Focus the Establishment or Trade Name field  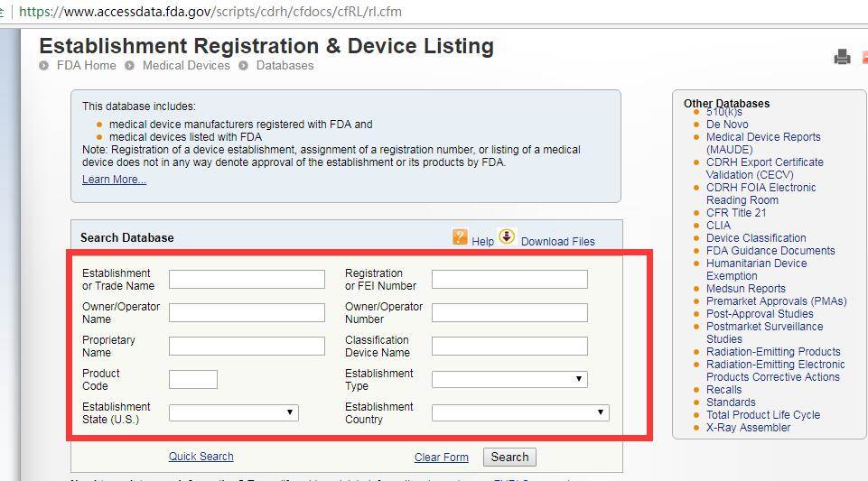247,280
